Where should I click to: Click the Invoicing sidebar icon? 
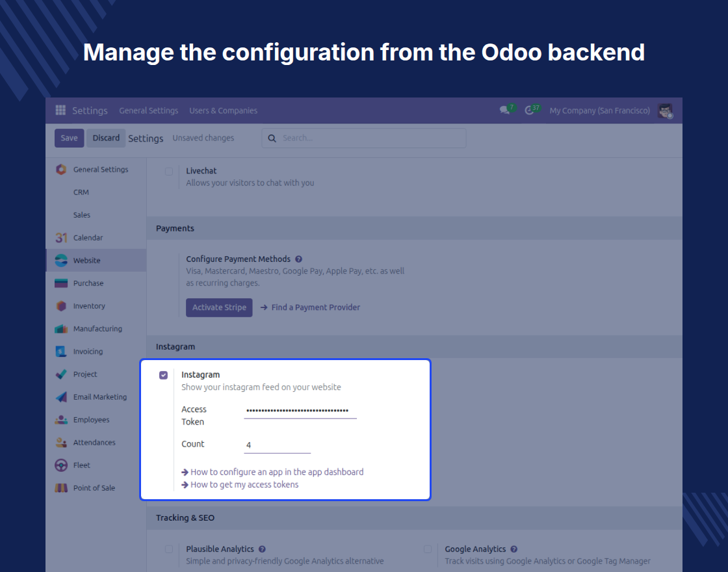tap(61, 352)
